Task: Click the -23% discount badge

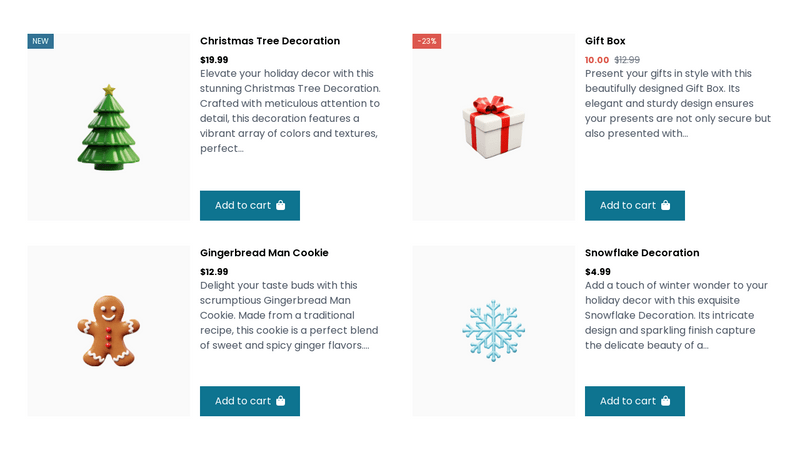Action: pos(427,41)
